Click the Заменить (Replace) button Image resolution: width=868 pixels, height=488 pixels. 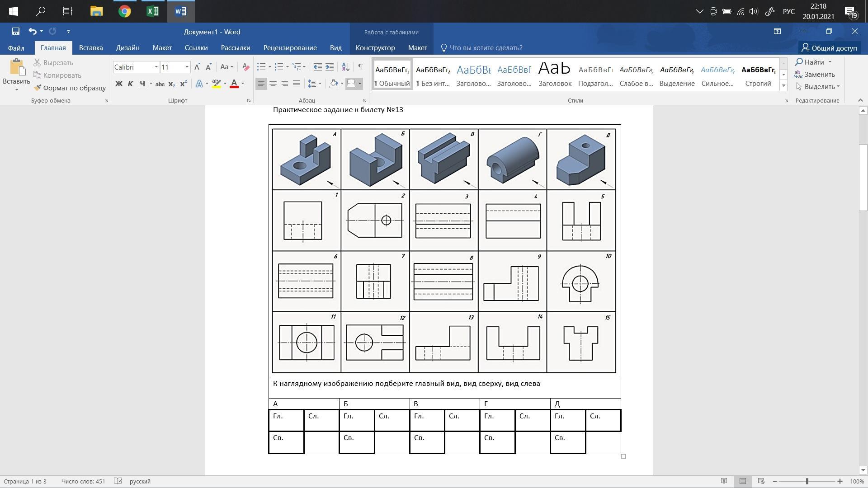tap(815, 74)
